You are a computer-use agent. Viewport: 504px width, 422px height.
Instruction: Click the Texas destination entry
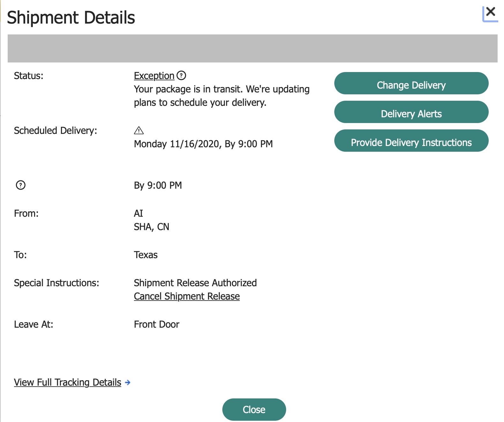coord(146,254)
